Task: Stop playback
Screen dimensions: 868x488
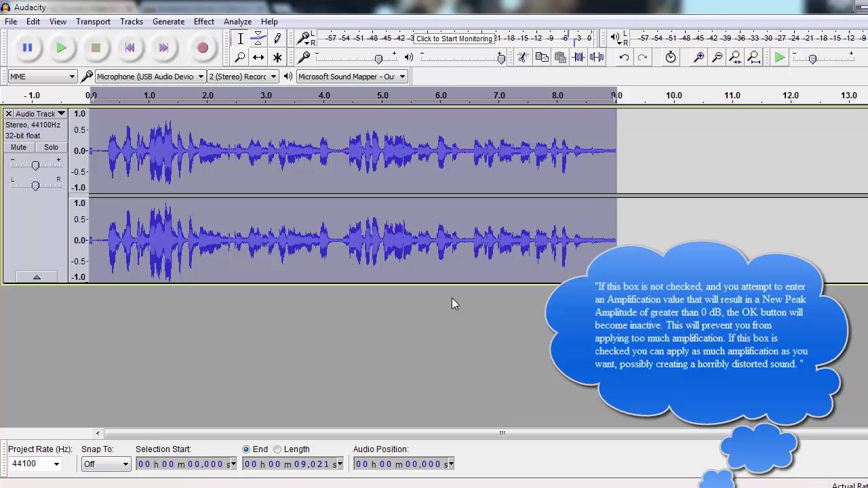Action: pos(96,47)
